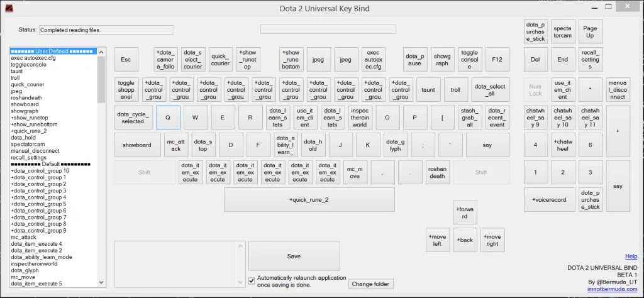Screen dimensions: 644x298
Task: Select the +moveleft arrow key
Action: click(x=438, y=240)
